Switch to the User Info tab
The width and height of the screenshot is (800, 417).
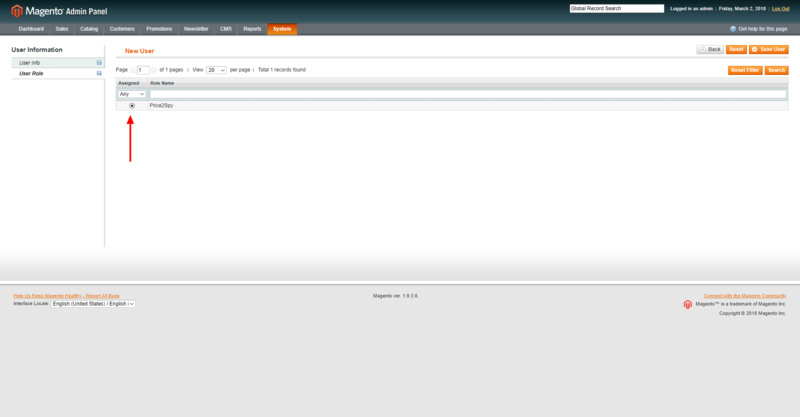[58, 63]
